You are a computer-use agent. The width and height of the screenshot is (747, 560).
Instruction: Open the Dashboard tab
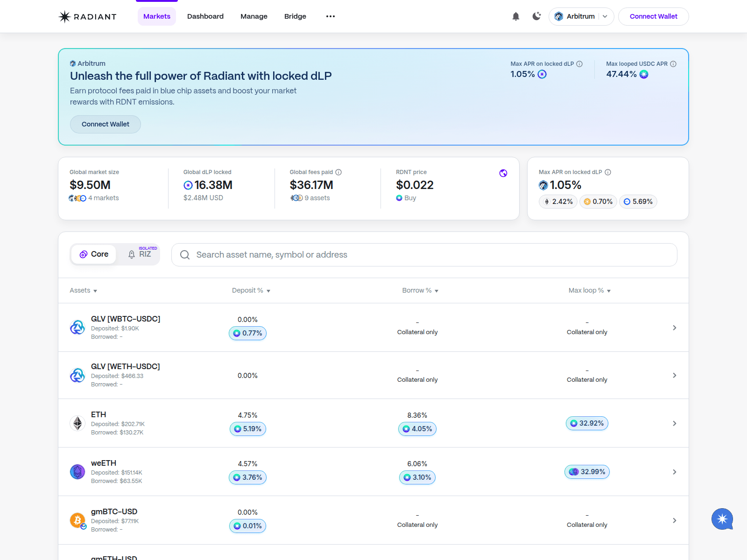coord(205,16)
